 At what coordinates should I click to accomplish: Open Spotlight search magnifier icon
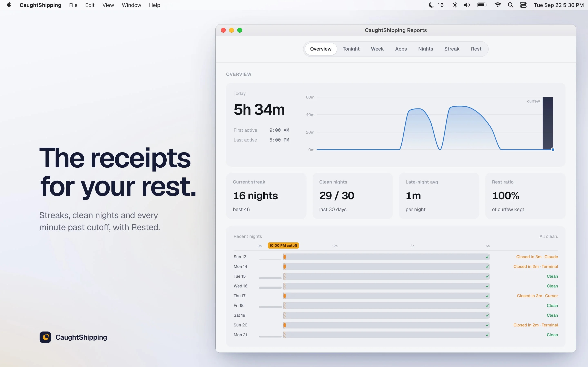tap(510, 5)
